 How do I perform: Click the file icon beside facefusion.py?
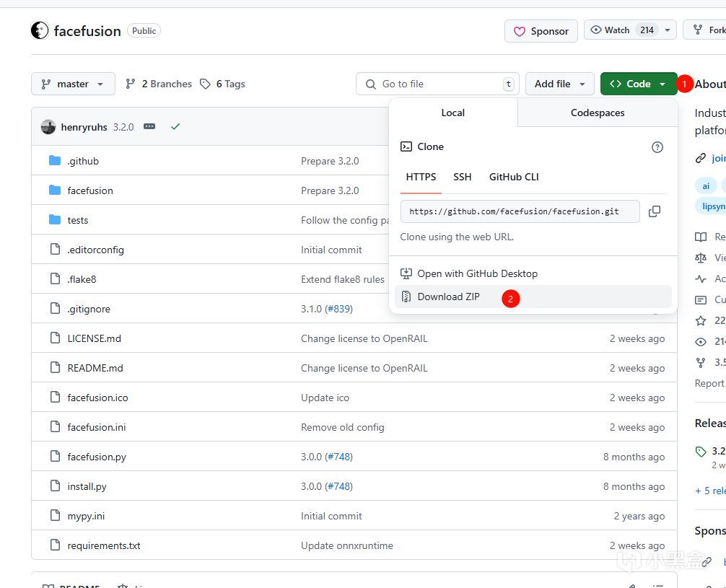[x=55, y=457]
